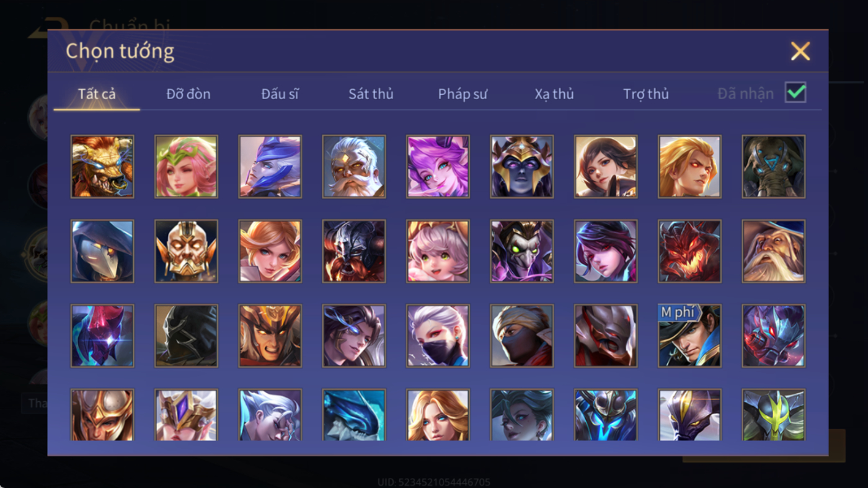Select the red lava demon hero
The height and width of the screenshot is (488, 868).
coord(689,251)
